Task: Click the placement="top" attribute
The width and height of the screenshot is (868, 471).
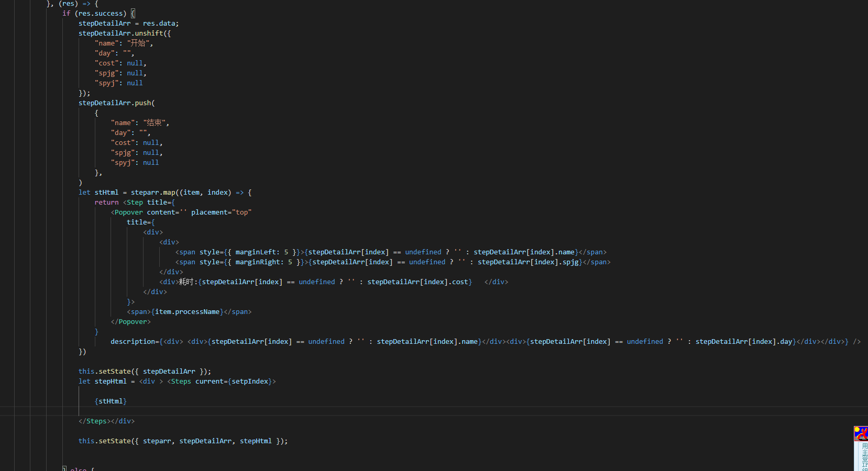Action: [x=221, y=212]
